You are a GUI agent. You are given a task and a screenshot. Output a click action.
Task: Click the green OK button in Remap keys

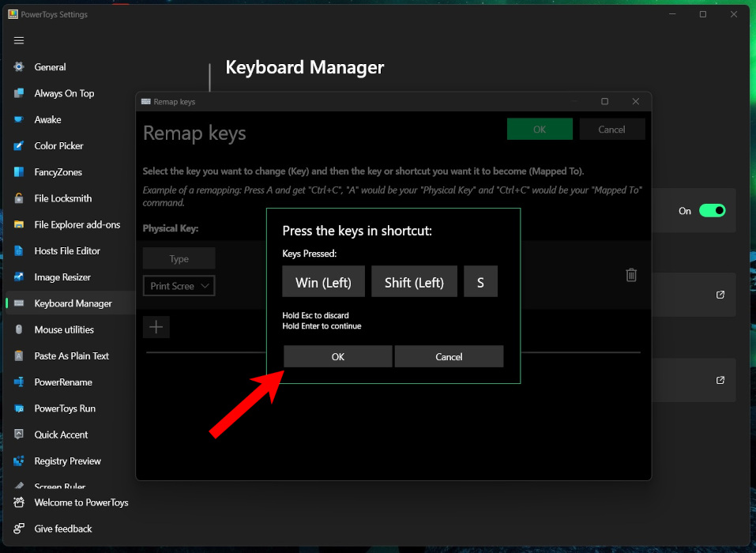pos(540,128)
